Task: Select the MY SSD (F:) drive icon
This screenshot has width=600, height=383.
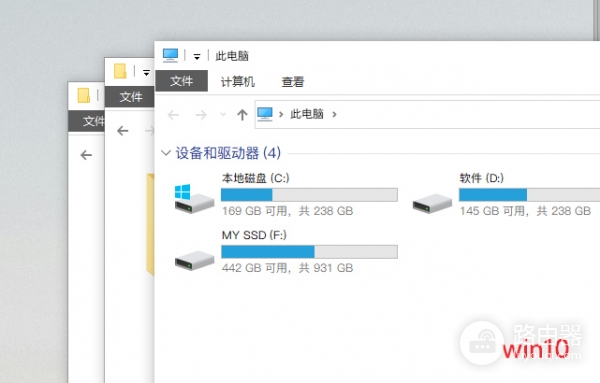Action: (x=194, y=261)
